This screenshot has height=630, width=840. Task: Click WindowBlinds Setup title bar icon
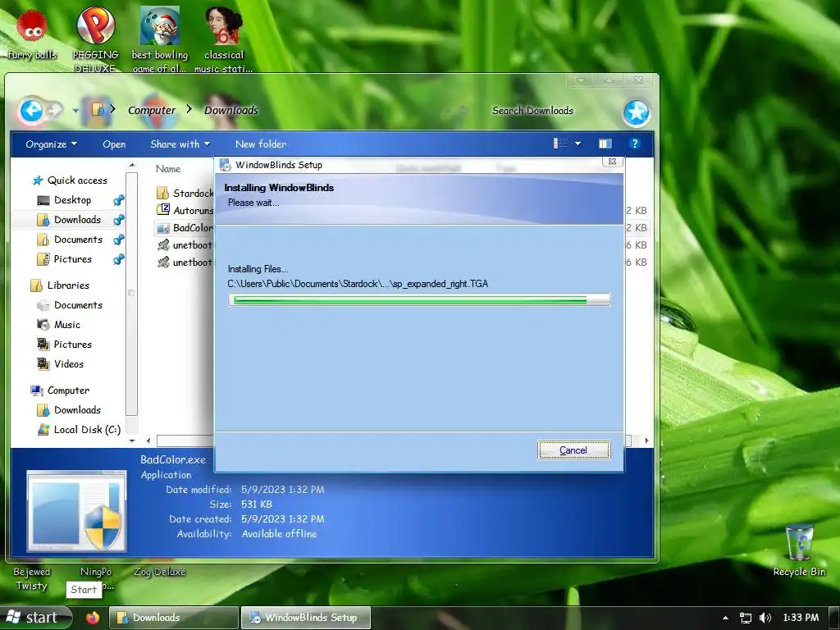(x=225, y=165)
